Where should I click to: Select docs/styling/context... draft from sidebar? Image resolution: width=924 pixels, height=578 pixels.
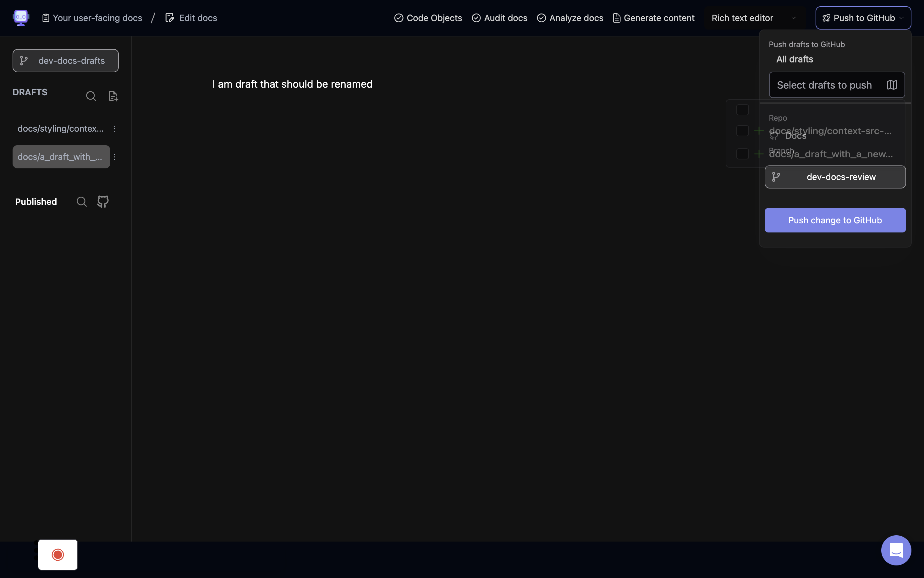pyautogui.click(x=59, y=128)
